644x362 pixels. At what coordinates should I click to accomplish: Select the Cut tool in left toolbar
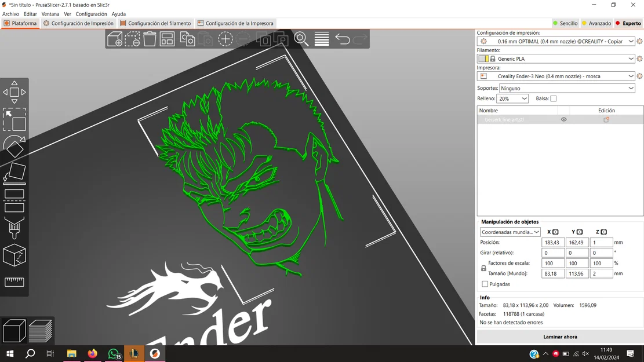(14, 201)
